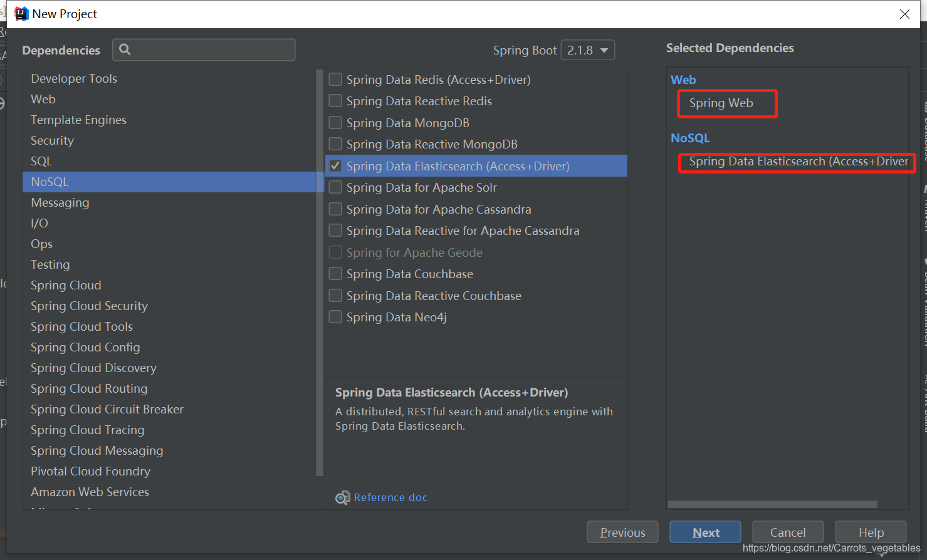Focus the dependencies search field

click(204, 49)
